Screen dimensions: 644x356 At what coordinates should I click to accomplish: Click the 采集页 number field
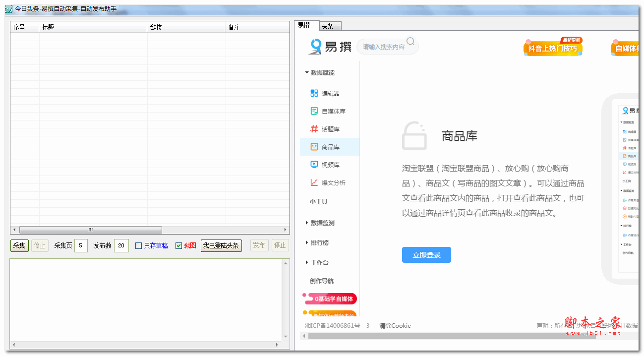pyautogui.click(x=81, y=245)
